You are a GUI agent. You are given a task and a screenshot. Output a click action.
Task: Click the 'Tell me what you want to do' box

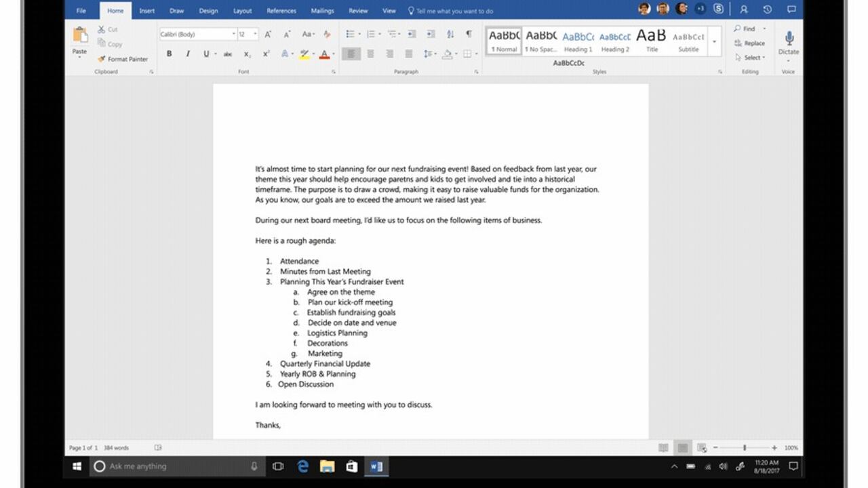point(454,11)
